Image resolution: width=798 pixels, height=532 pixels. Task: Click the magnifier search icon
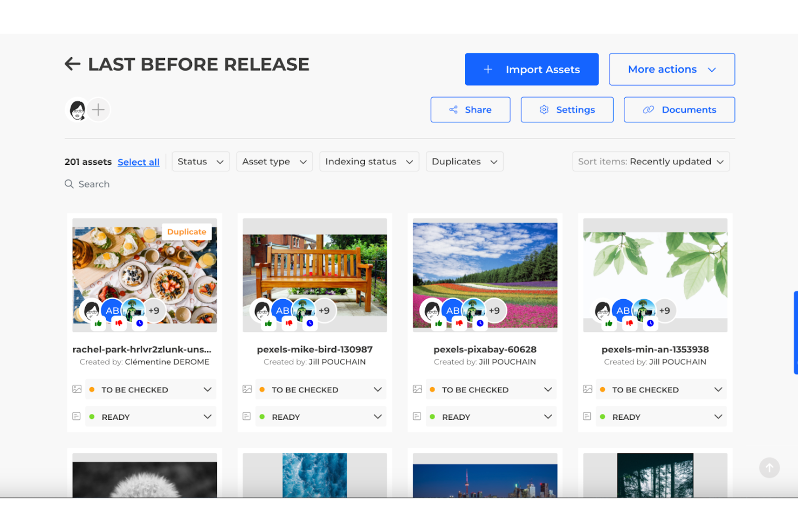pyautogui.click(x=69, y=184)
